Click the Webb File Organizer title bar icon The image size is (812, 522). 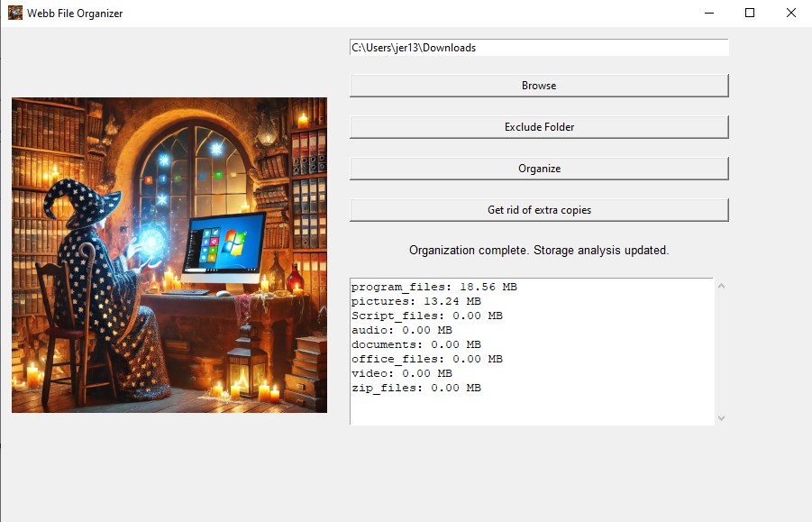(x=15, y=13)
